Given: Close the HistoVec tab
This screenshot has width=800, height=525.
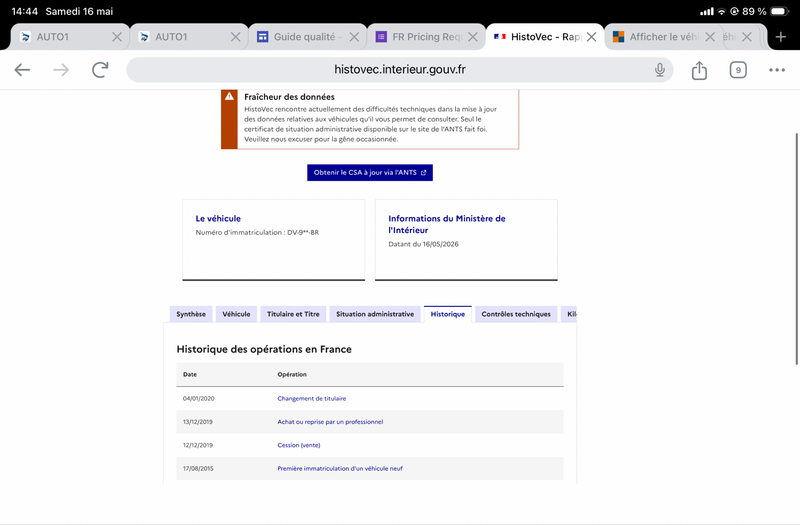Looking at the screenshot, I should pos(591,37).
